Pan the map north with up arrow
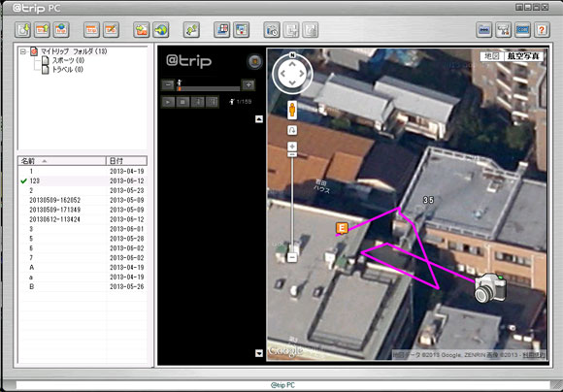 click(292, 65)
